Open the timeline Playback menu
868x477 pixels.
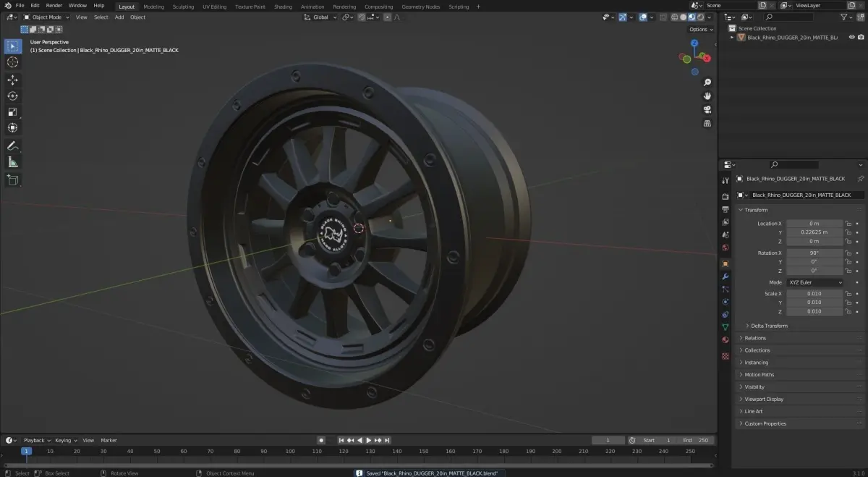(x=36, y=440)
